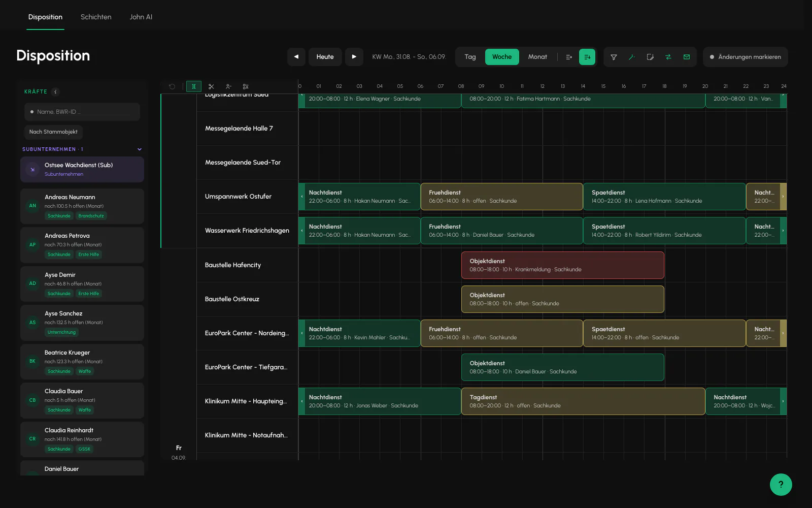
Task: Open the Disposition tab
Action: (45, 17)
